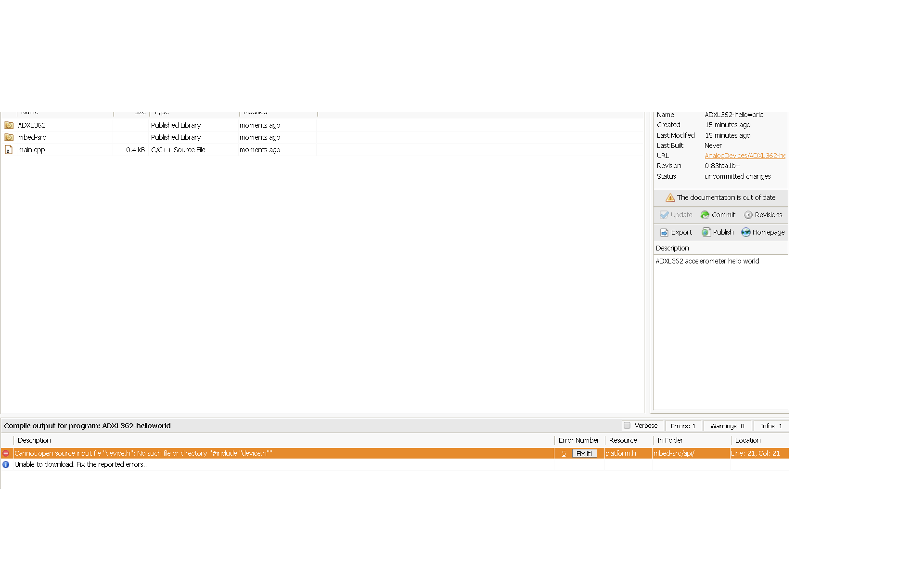Screen dimensions: 924x578
Task: Click the Export button
Action: (676, 232)
